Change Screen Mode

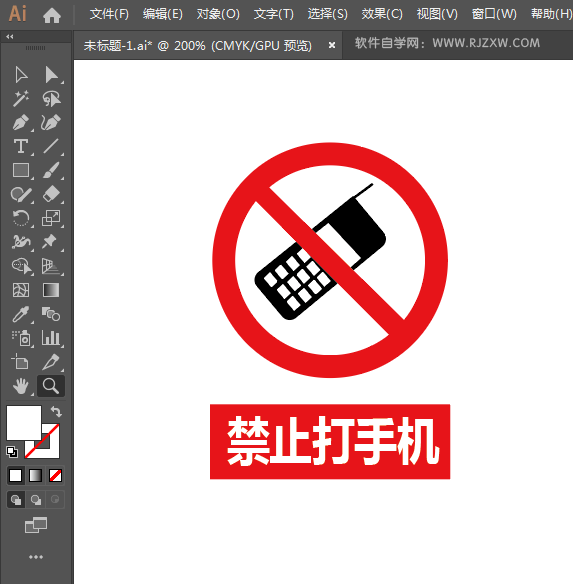36,525
